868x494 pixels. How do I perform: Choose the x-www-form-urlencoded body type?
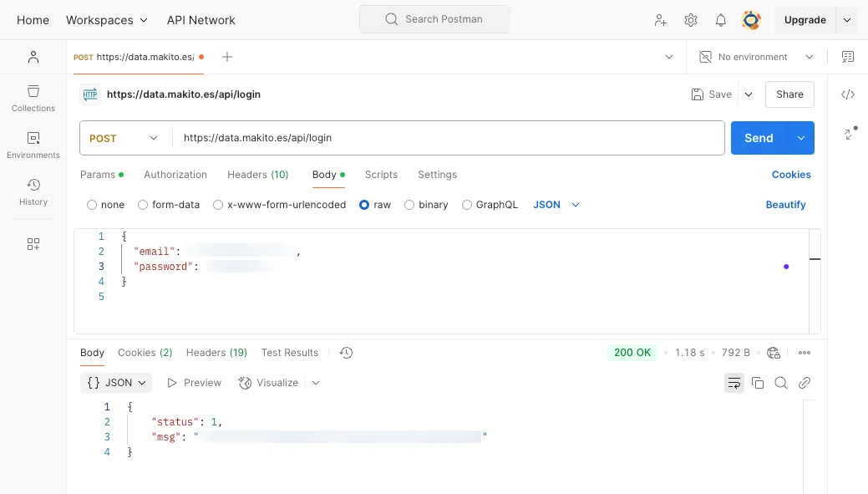pos(217,204)
